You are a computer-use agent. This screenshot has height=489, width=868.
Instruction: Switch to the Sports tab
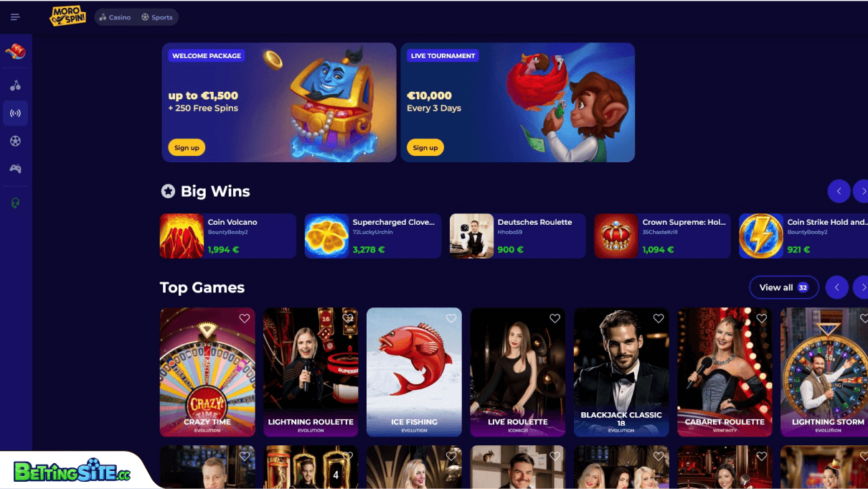click(x=157, y=17)
